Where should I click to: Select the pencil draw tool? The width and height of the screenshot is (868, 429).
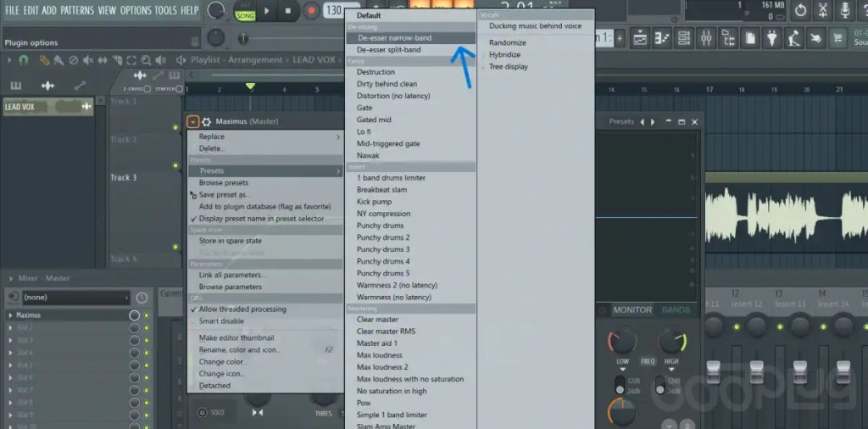pos(44,60)
